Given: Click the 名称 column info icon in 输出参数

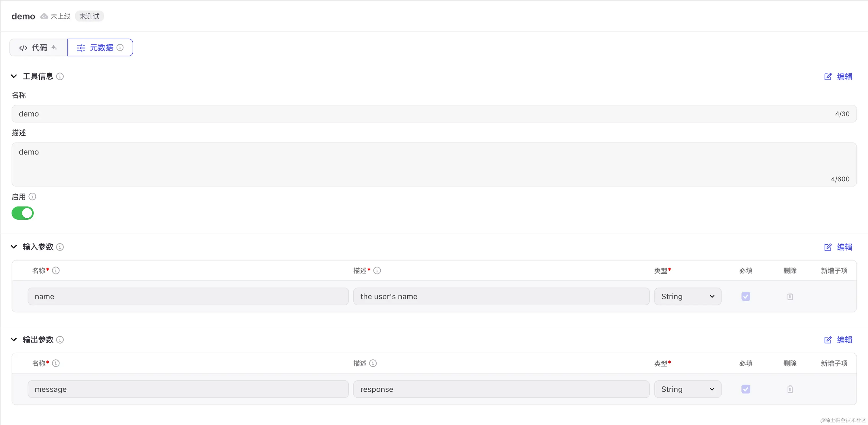Looking at the screenshot, I should point(56,363).
